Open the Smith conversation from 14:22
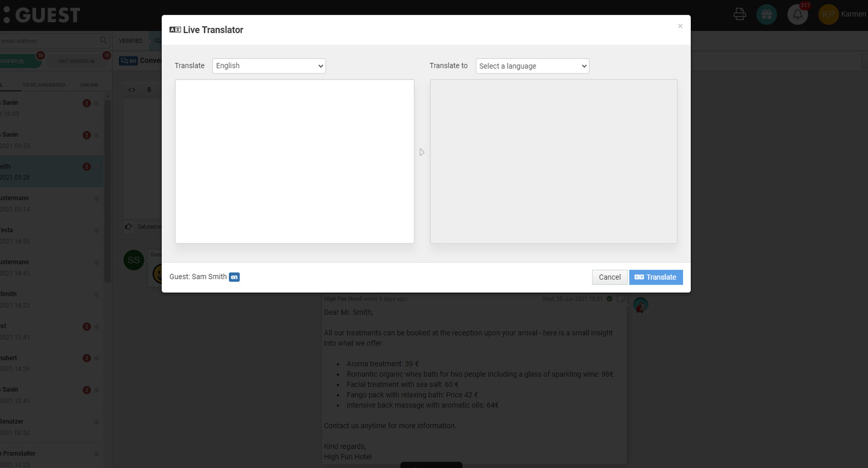Screen dimensions: 868x468 click(x=52, y=299)
